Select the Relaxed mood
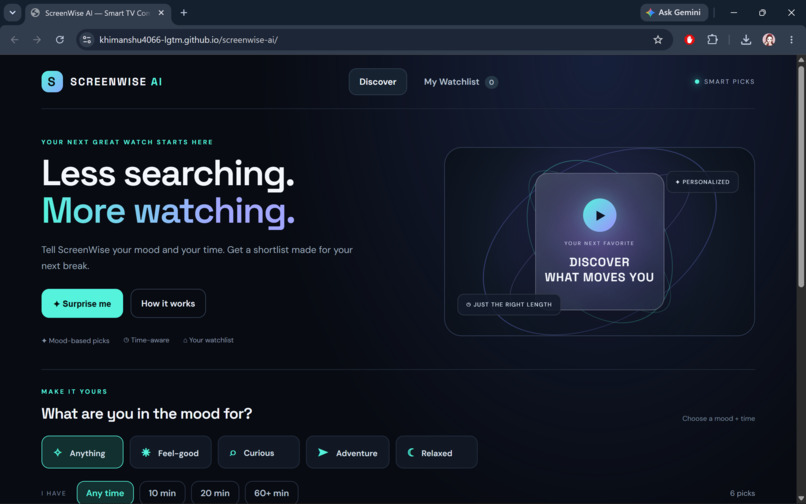This screenshot has width=806, height=504. 436,453
